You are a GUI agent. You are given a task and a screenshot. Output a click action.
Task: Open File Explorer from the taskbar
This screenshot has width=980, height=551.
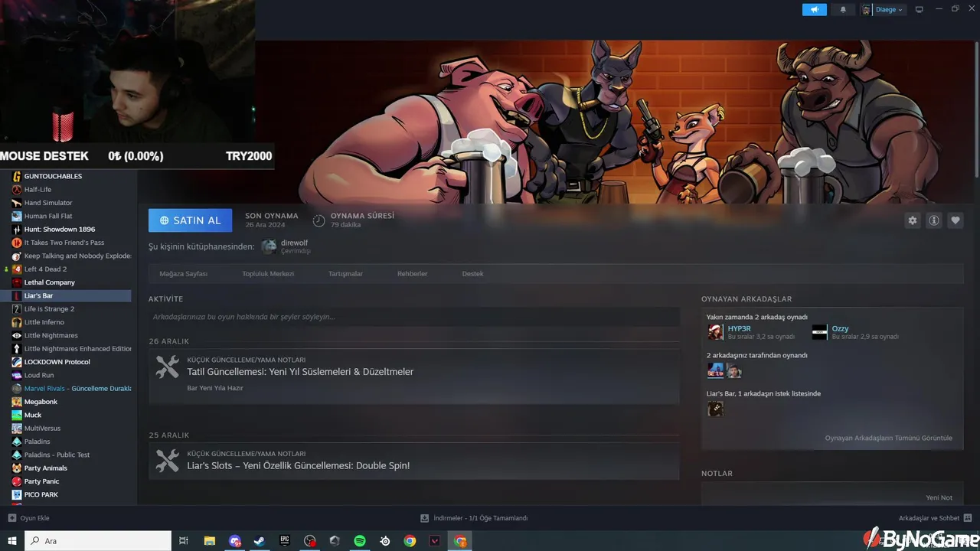pyautogui.click(x=209, y=541)
